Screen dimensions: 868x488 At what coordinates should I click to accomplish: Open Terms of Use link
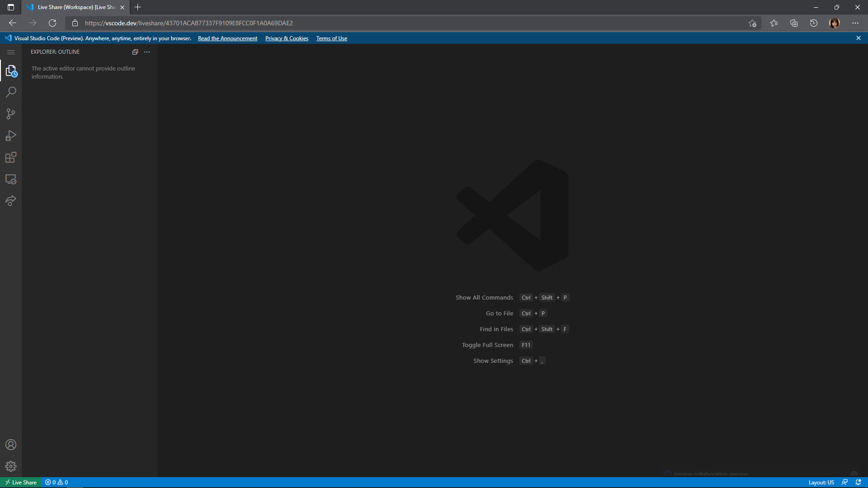(x=331, y=38)
